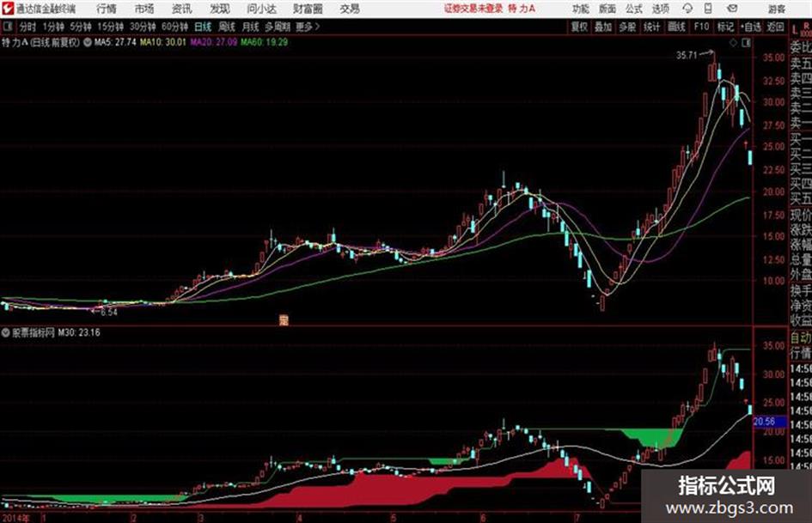The image size is (812, 523).
Task: Select the 周线 weekly chart tab
Action: [x=227, y=27]
